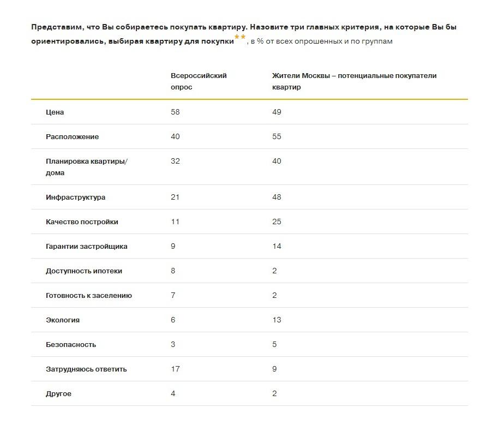Click the Moscow value 55 for Расположение
Viewport: 504px width, 425px height.
277,137
